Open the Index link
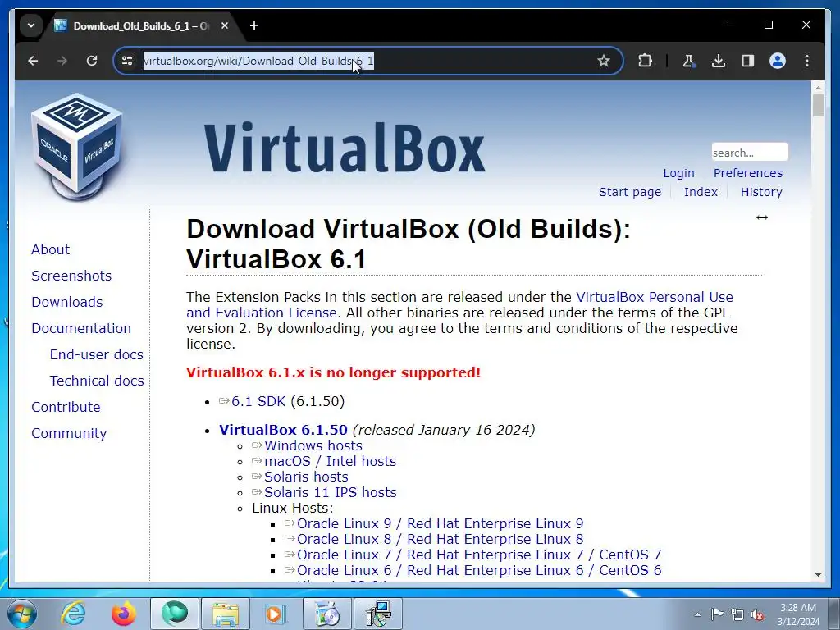Viewport: 840px width, 630px height. (x=701, y=192)
